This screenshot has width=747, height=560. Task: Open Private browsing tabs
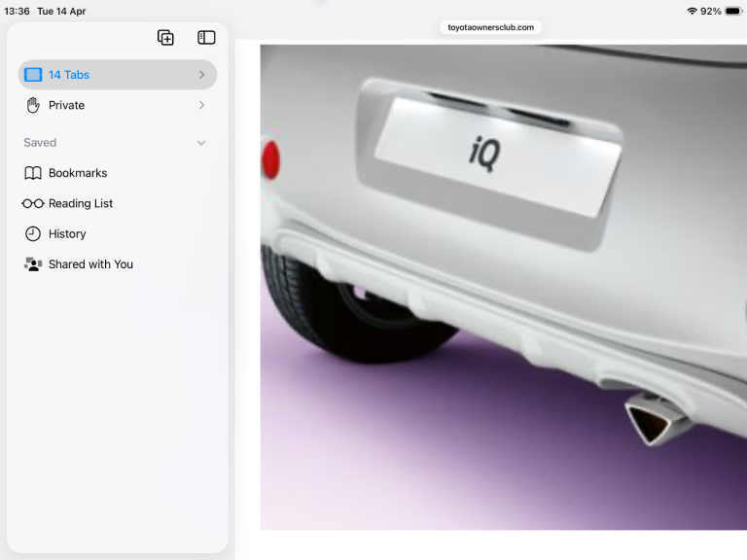[117, 105]
